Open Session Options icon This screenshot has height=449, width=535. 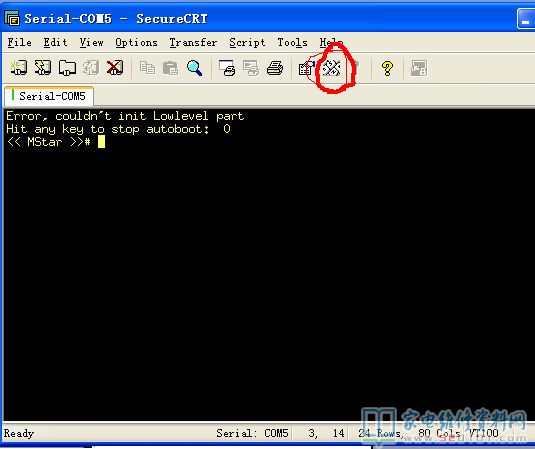coord(307,68)
